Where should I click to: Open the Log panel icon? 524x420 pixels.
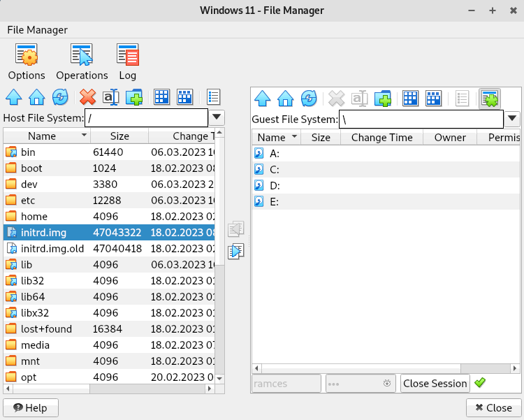(128, 62)
